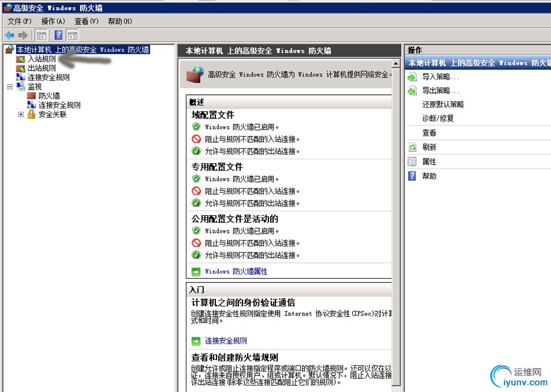The width and height of the screenshot is (551, 392).
Task: Click 查看和创建防火墙规则 heading
Action: tap(234, 357)
